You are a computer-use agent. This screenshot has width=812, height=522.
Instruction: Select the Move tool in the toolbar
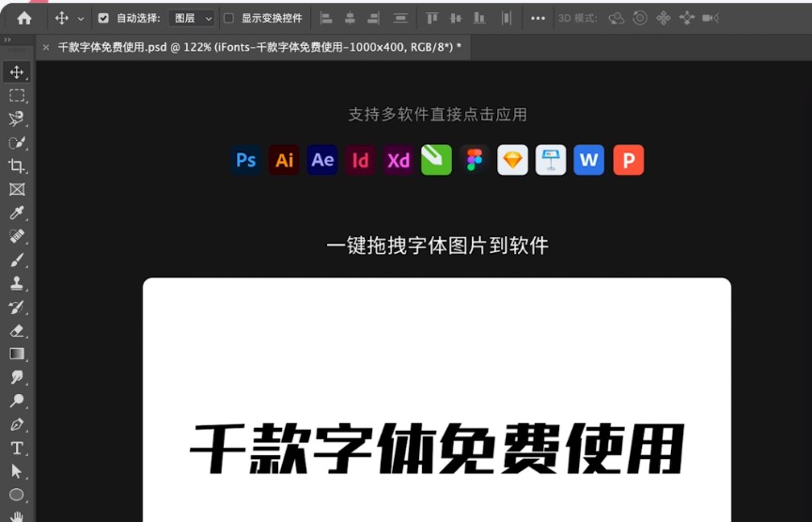(17, 72)
